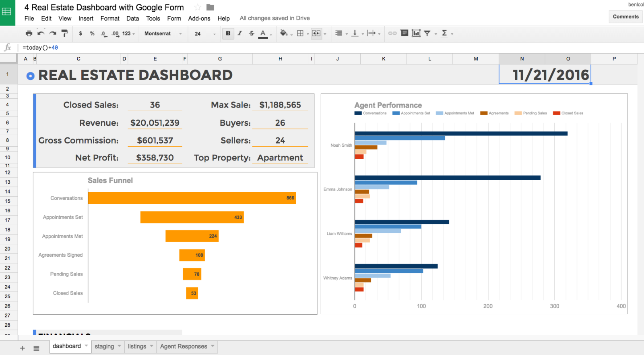Viewport: 644px width, 355px height.
Task: Click the Comments button
Action: 625,17
